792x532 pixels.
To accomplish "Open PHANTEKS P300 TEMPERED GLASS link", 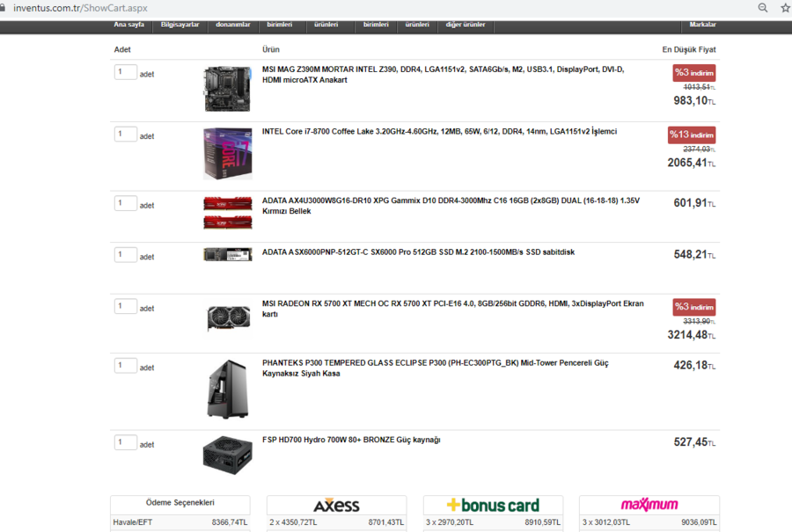I will (x=436, y=368).
